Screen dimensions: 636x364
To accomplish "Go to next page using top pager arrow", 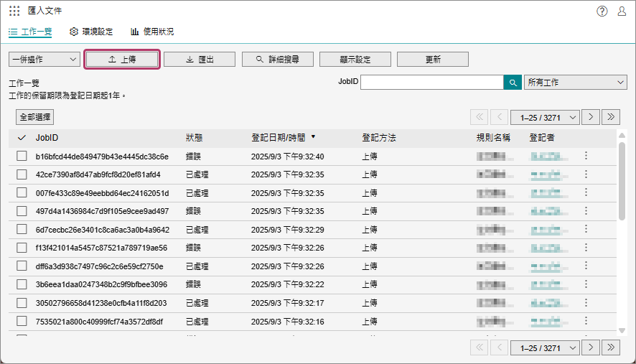I will (591, 116).
